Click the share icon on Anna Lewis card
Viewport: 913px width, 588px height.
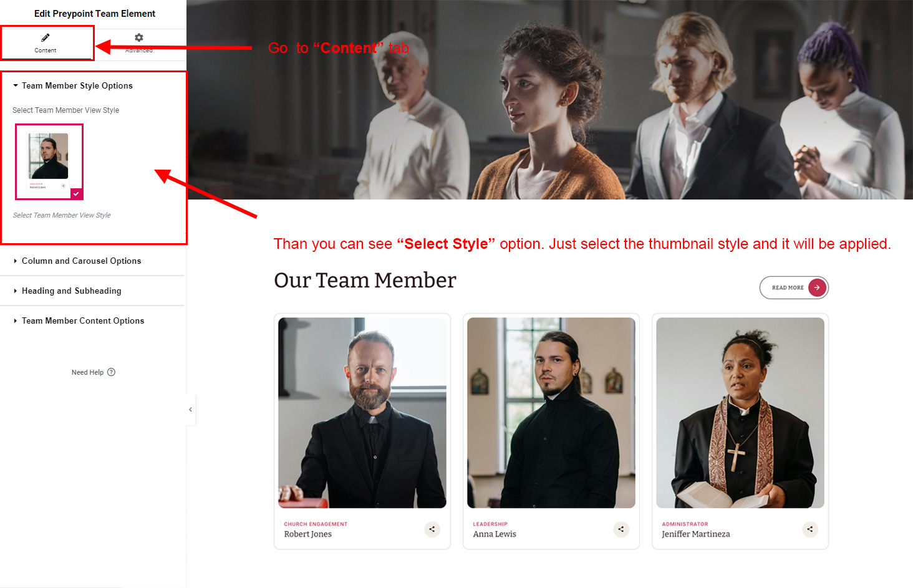621,529
